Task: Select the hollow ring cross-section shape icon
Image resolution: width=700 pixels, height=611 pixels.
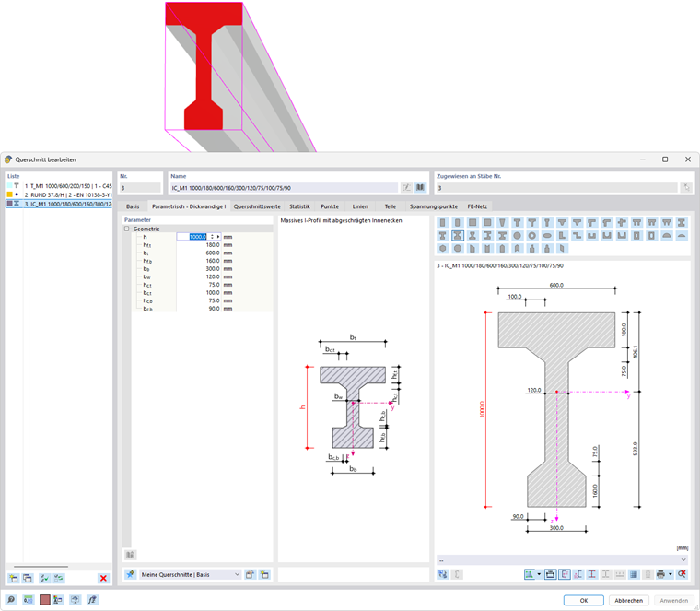Action: [x=531, y=235]
